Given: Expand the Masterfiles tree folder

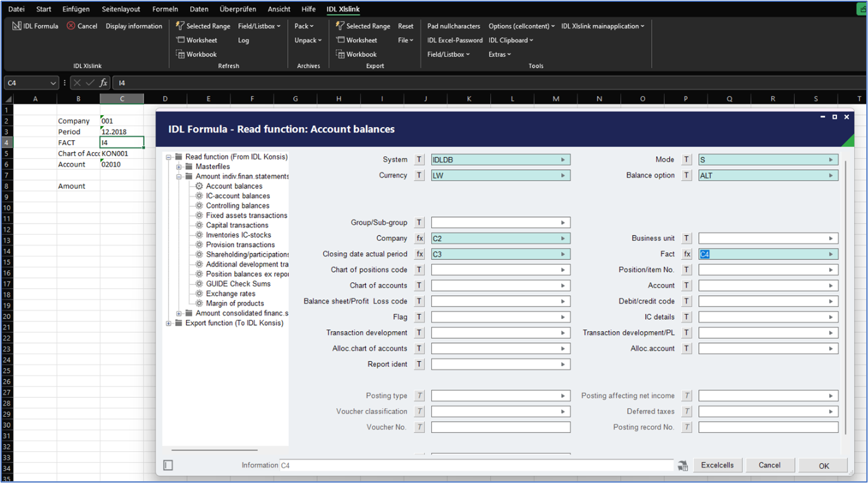Looking at the screenshot, I should tap(179, 166).
